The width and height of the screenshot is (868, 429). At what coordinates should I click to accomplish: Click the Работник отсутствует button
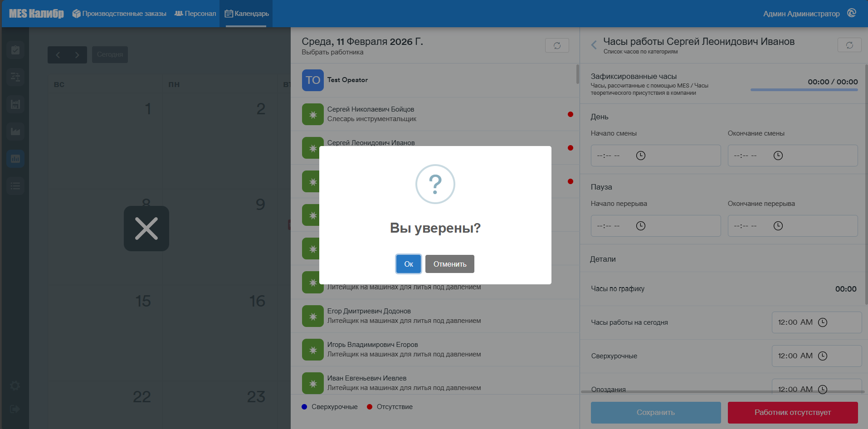[793, 413]
